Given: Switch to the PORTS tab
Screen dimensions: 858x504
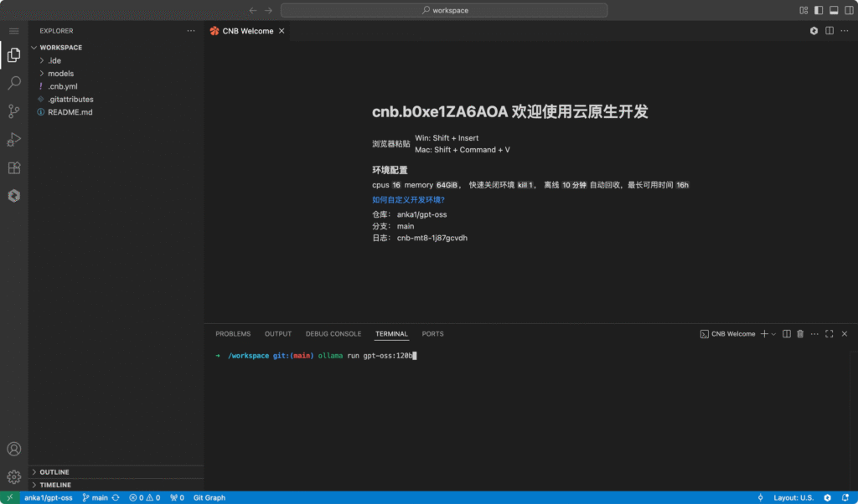Looking at the screenshot, I should pos(432,334).
